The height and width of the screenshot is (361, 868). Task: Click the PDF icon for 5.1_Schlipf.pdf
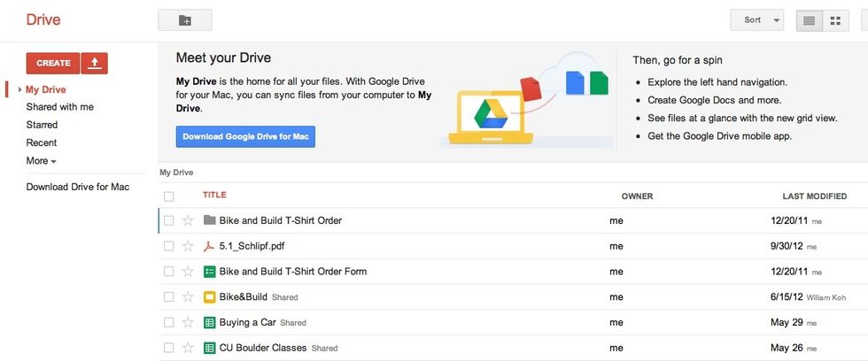(x=210, y=246)
